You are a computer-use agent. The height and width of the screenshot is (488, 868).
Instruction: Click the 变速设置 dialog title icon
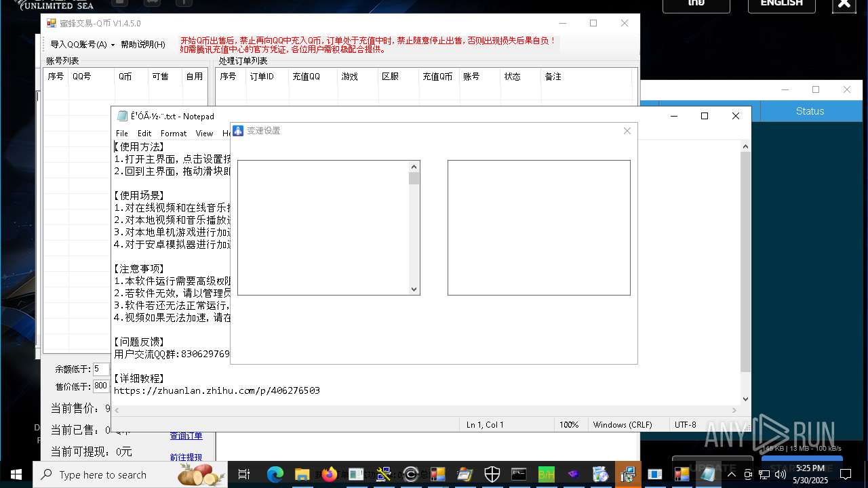point(238,131)
